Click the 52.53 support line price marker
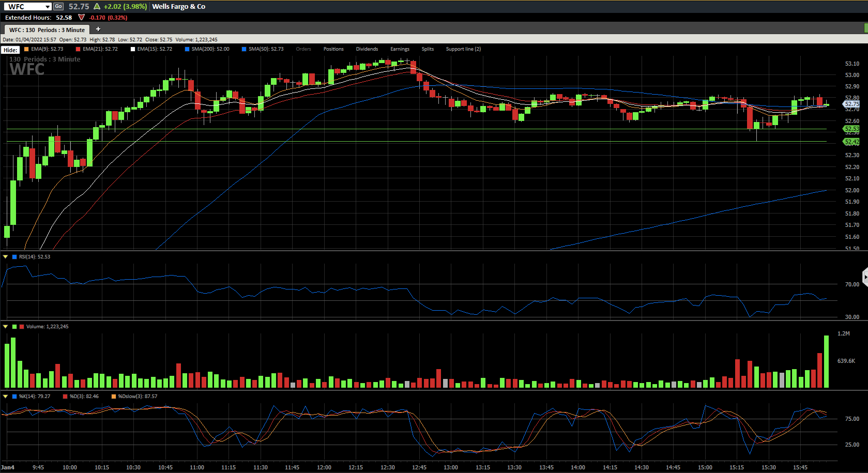868x473 pixels. point(851,129)
